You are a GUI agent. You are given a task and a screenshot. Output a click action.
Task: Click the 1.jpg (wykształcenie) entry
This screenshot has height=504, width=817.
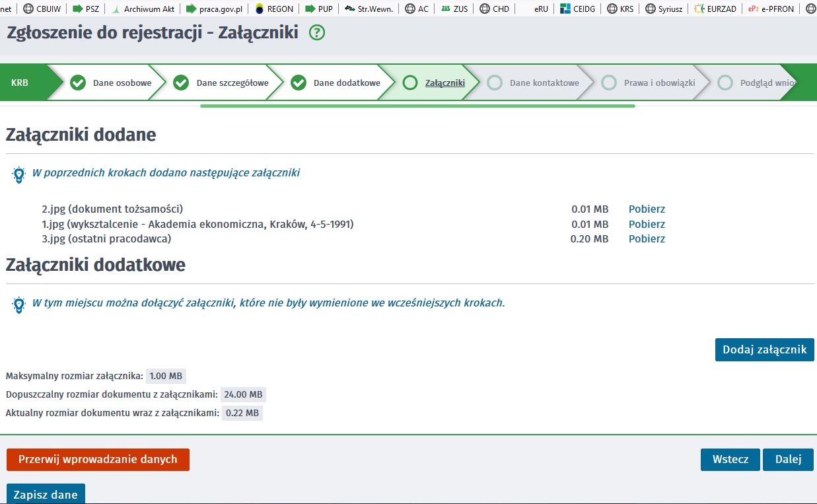coord(197,224)
